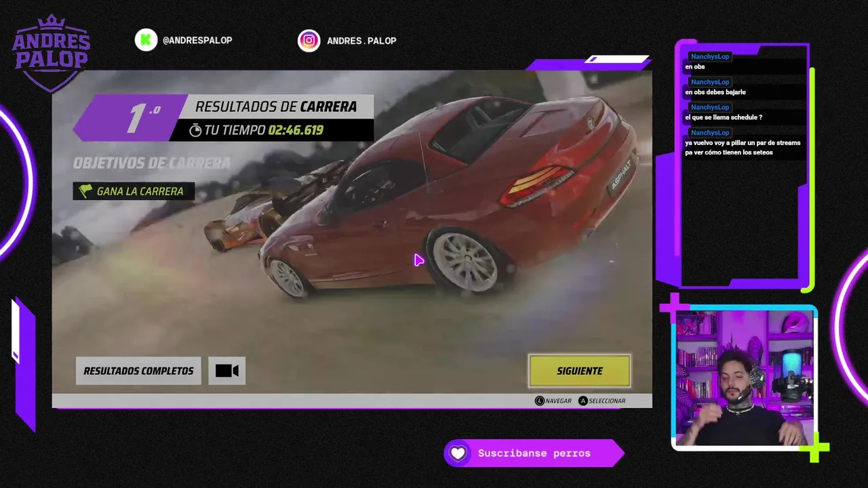This screenshot has width=868, height=488.
Task: Click the chat message 'en obs debes bajarle'
Action: click(715, 92)
